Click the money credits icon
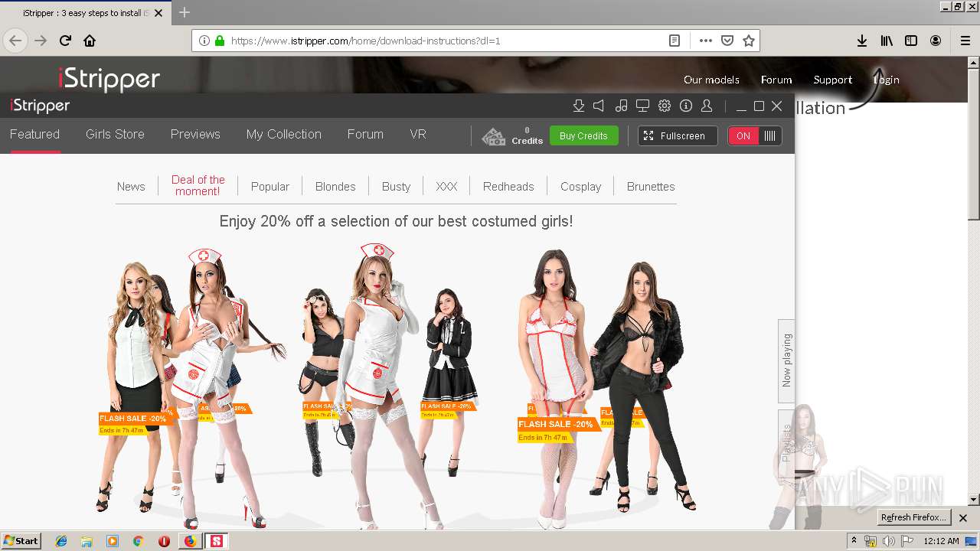This screenshot has width=980, height=551. click(x=493, y=136)
